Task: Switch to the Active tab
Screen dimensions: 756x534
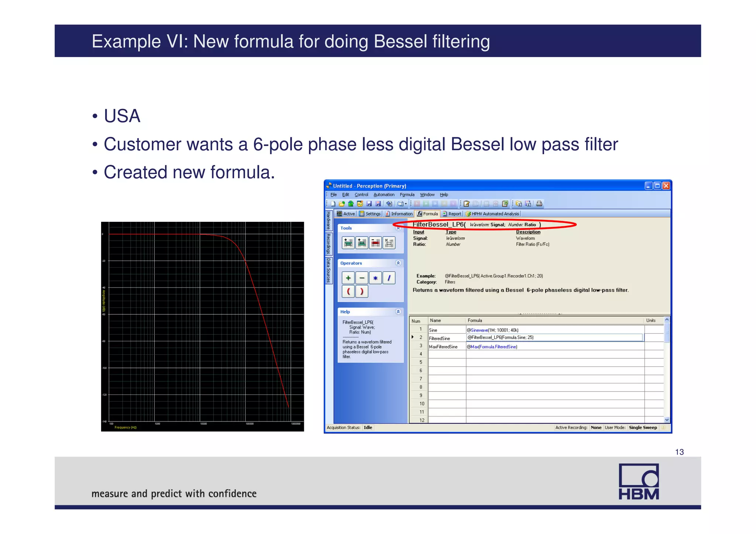Action: pos(346,214)
